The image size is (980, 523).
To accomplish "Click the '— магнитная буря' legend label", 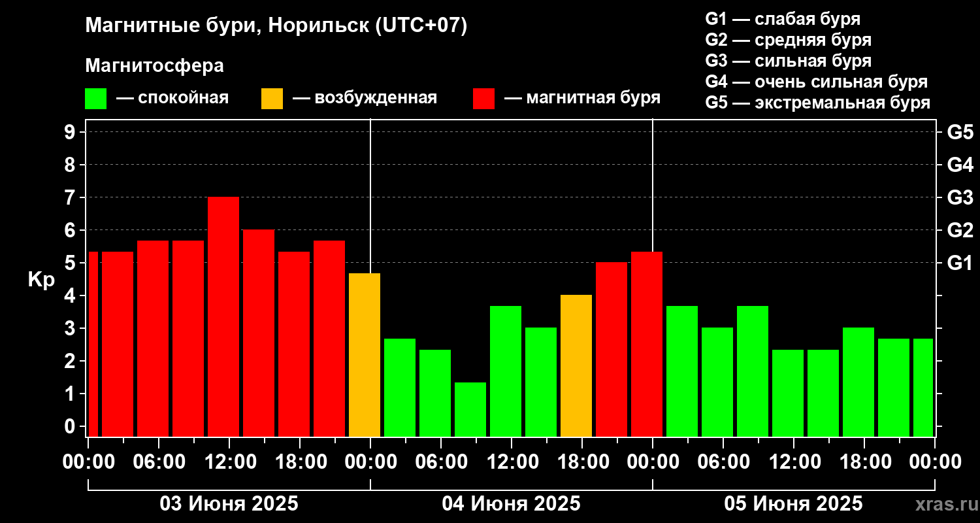I will coord(583,98).
